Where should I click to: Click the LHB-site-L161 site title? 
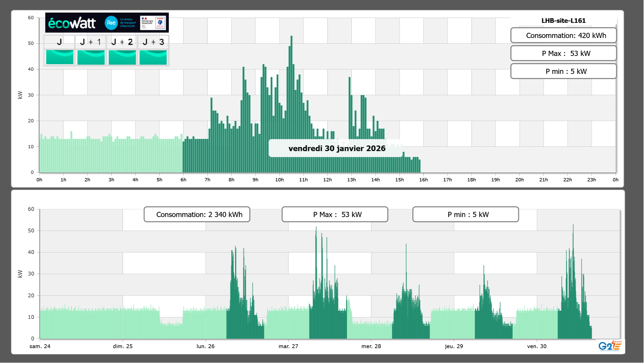coord(563,21)
